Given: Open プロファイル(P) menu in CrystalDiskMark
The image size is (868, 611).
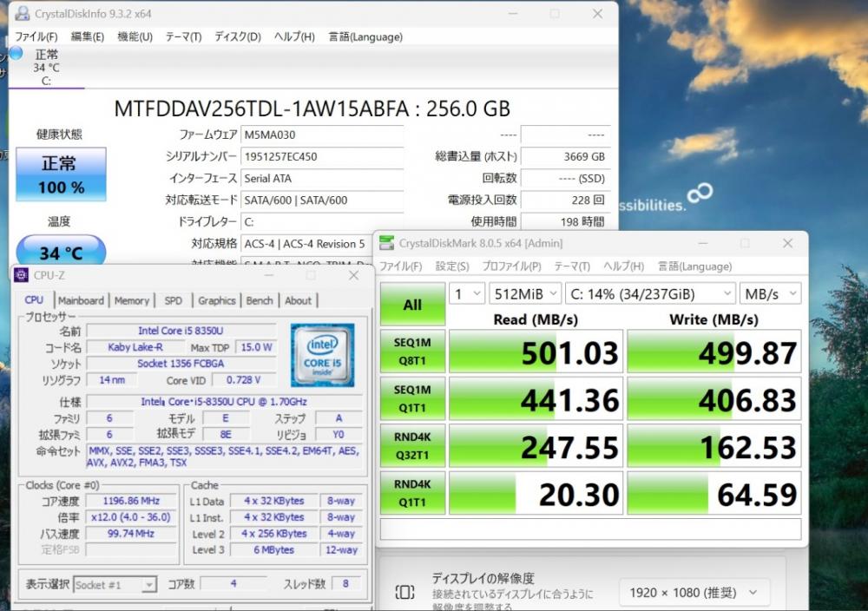Looking at the screenshot, I should click(x=511, y=266).
